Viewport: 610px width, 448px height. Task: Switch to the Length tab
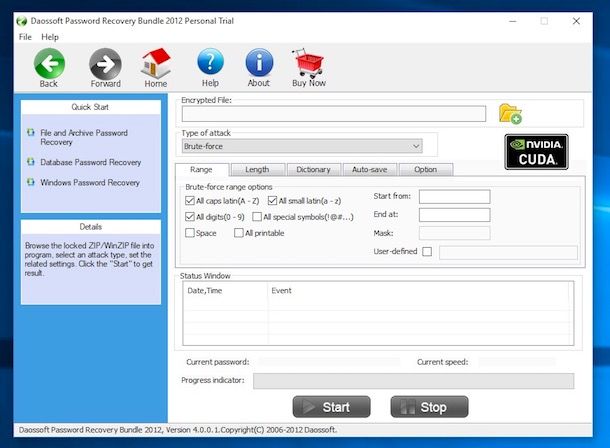[257, 170]
